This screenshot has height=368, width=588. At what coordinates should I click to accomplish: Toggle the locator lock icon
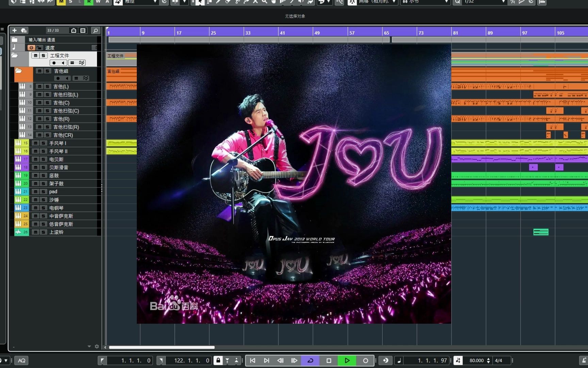click(218, 361)
